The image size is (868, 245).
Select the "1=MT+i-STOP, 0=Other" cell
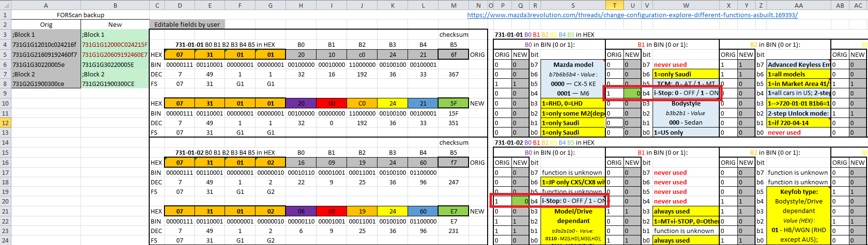(x=685, y=221)
